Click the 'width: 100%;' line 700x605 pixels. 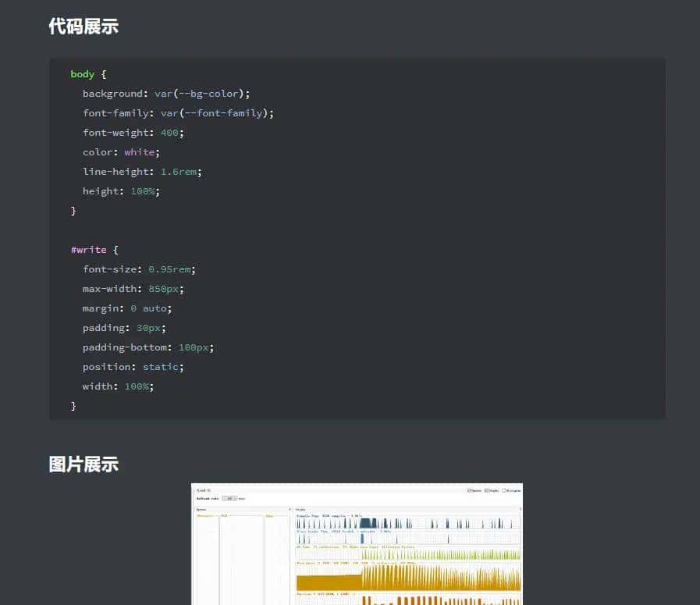pos(118,386)
